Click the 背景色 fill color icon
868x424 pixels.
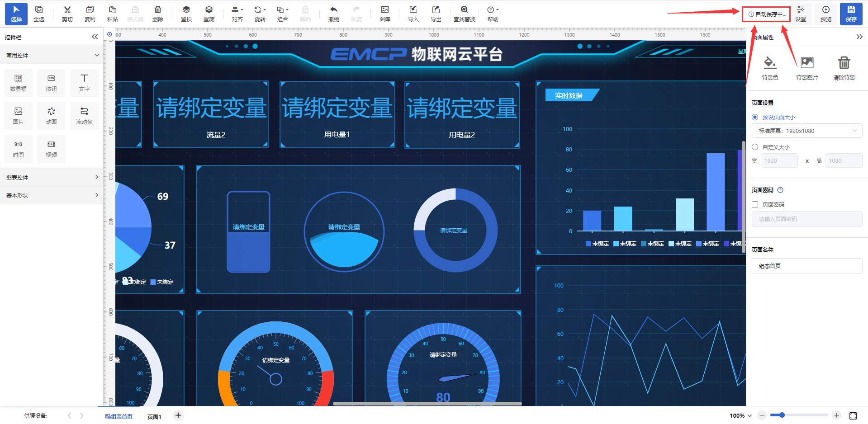click(x=770, y=63)
